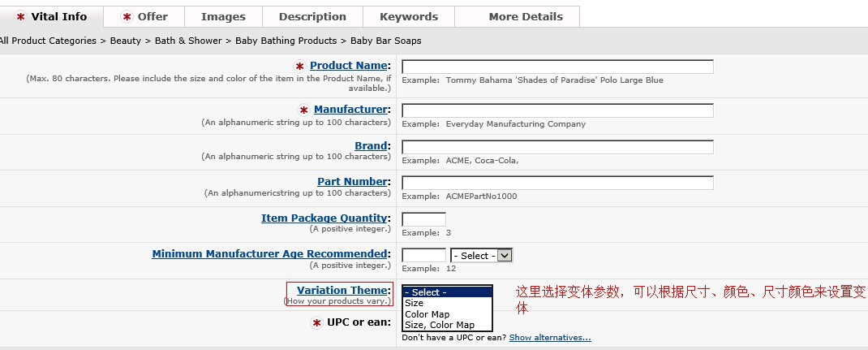Screen dimensions: 868x350
Task: Switch to the Offer tab
Action: click(x=144, y=16)
